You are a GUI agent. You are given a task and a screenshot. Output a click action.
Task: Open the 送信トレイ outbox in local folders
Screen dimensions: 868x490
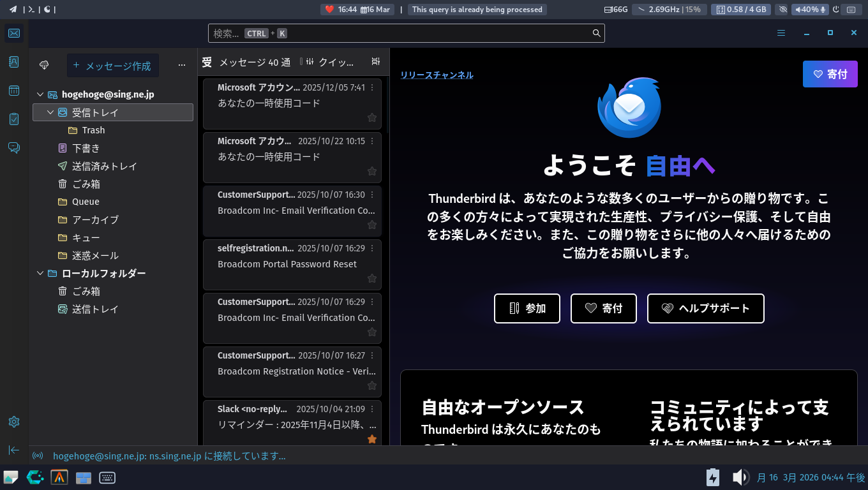[x=113, y=309]
